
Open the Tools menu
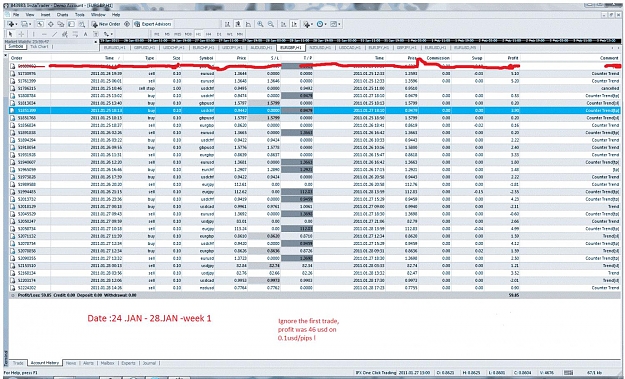click(80, 14)
